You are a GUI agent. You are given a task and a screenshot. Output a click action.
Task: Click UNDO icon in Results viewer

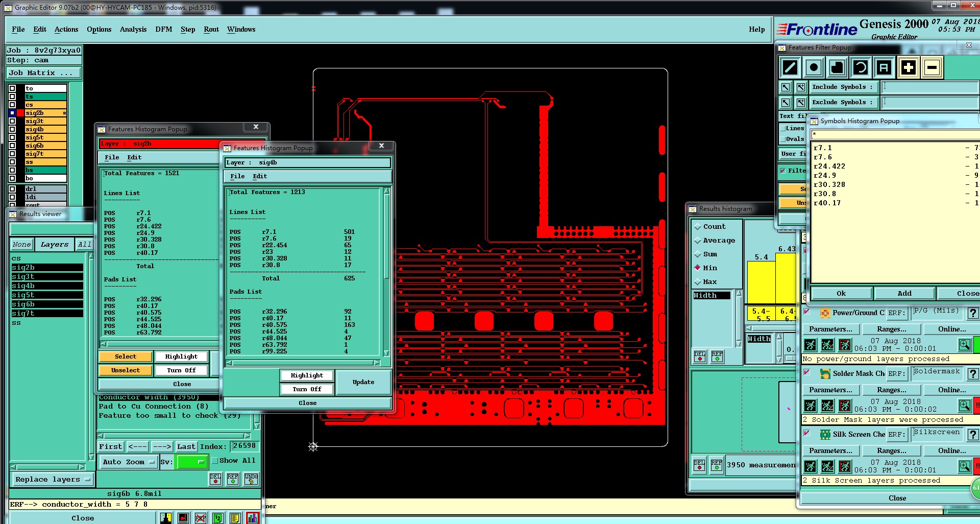click(x=251, y=479)
